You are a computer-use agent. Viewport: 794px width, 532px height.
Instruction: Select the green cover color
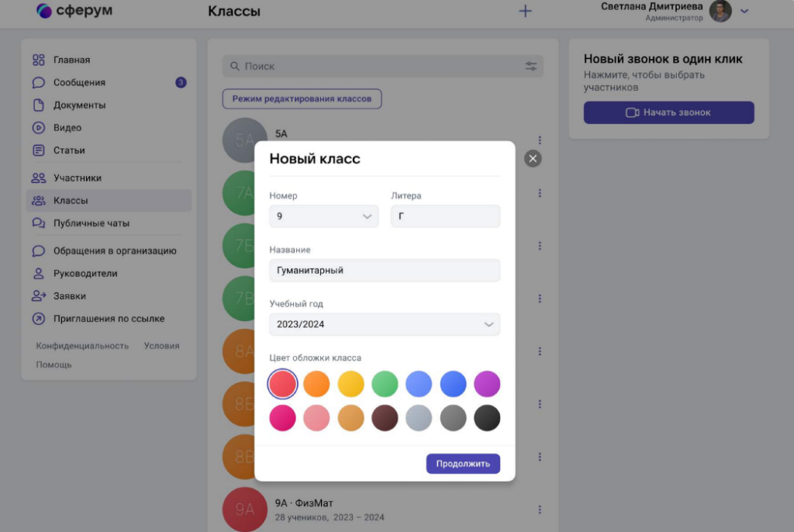click(x=385, y=384)
